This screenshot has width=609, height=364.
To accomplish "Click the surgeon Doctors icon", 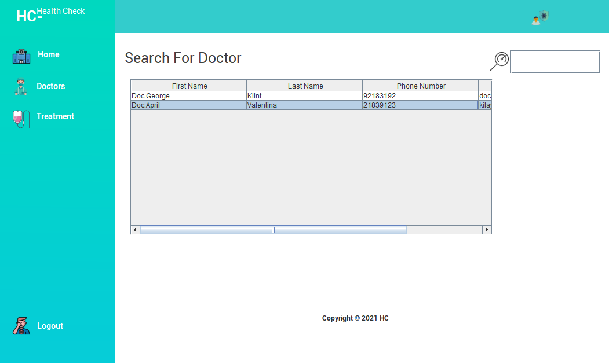I will tap(21, 87).
